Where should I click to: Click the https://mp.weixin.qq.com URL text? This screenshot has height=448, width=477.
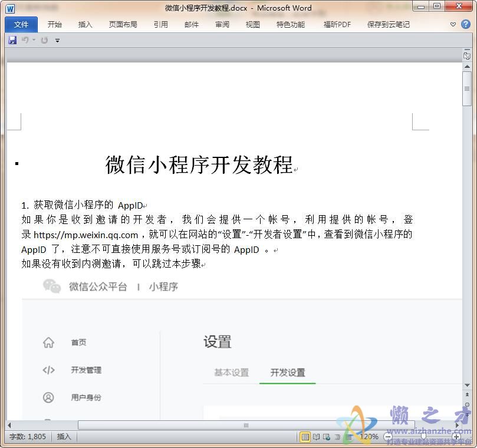point(85,235)
